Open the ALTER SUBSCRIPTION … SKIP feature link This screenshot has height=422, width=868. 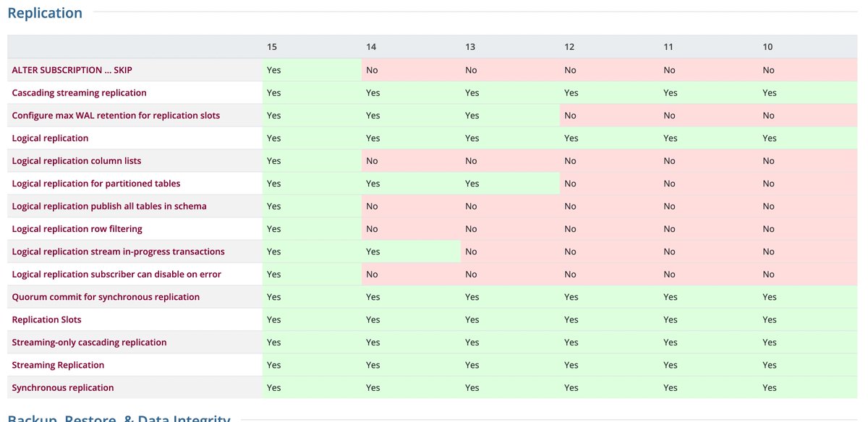click(72, 70)
